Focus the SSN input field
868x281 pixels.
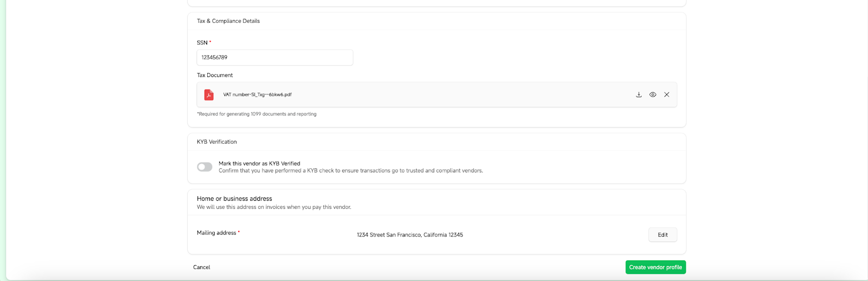[275, 58]
